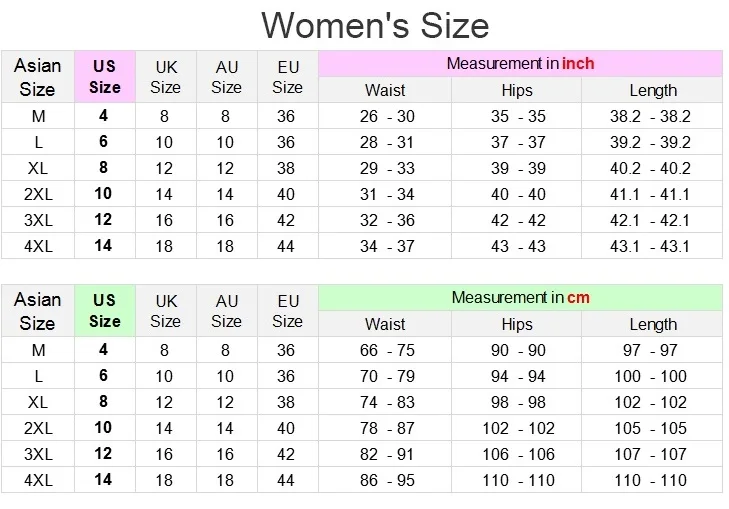This screenshot has width=729, height=509.
Task: Click the pink "US Size" header cell
Action: [105, 77]
